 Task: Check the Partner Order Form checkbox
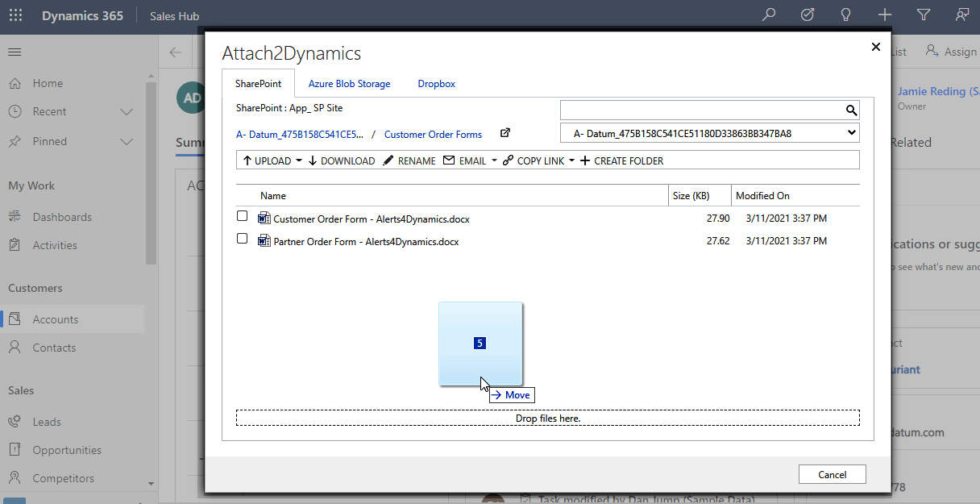point(242,239)
